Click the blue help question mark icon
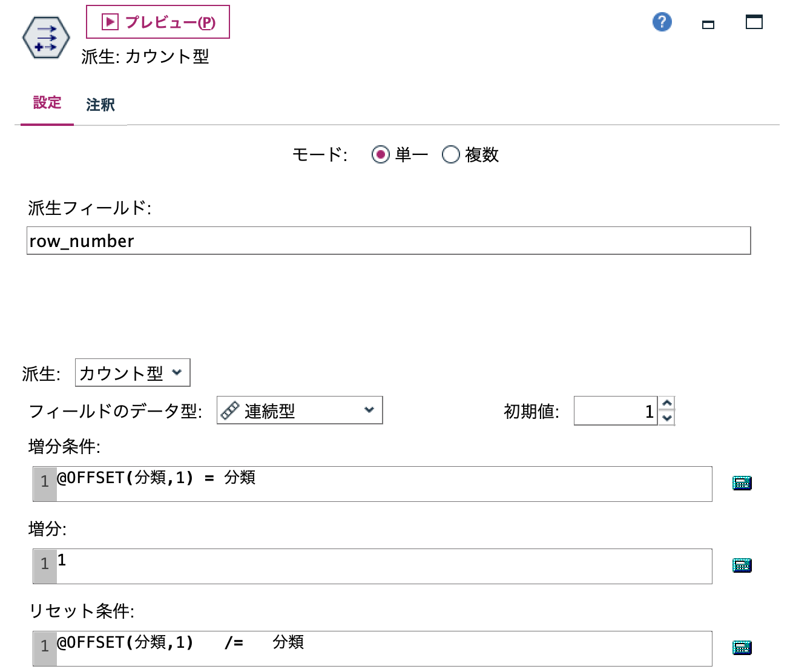Viewport: 793px width, 672px height. pyautogui.click(x=662, y=21)
